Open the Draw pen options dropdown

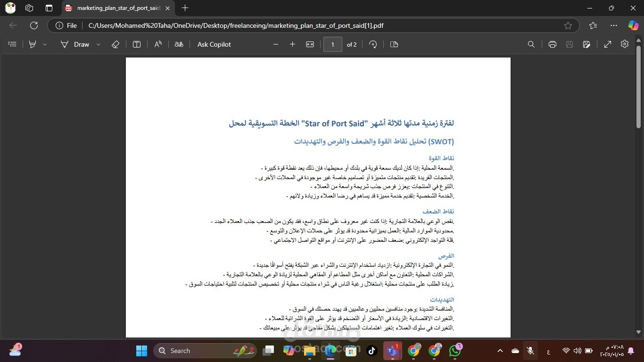[x=99, y=44]
